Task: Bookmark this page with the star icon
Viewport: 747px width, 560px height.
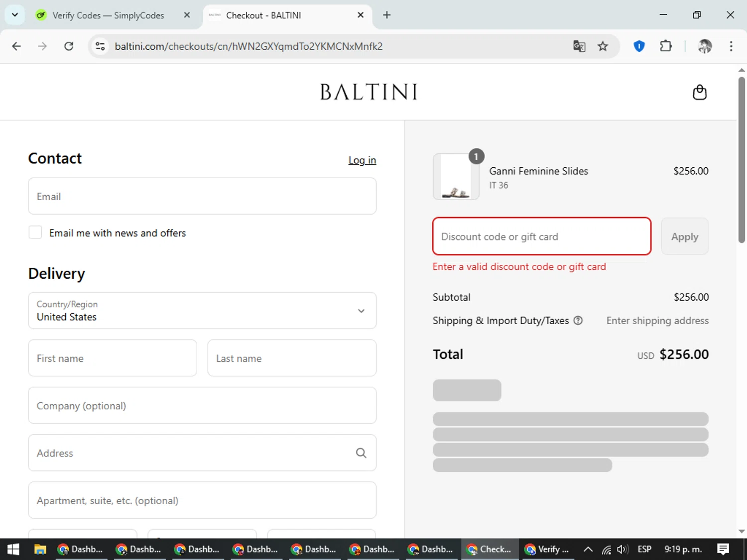Action: [x=603, y=46]
